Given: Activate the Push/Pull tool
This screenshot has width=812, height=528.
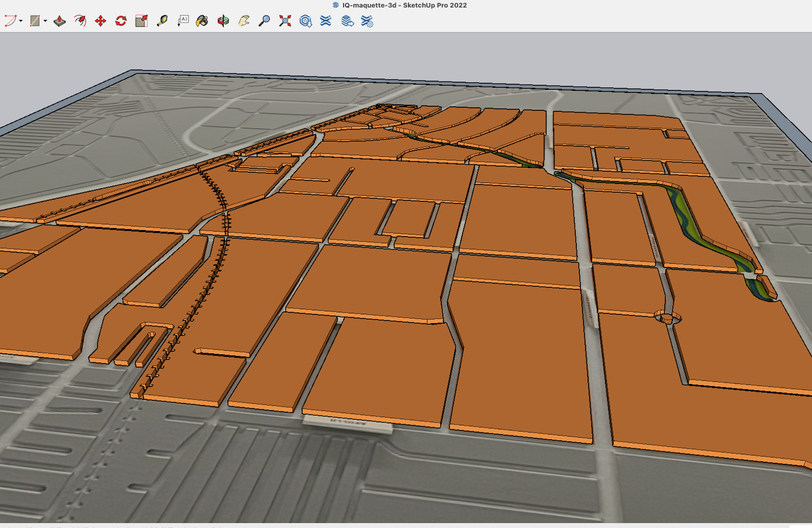Looking at the screenshot, I should point(60,21).
